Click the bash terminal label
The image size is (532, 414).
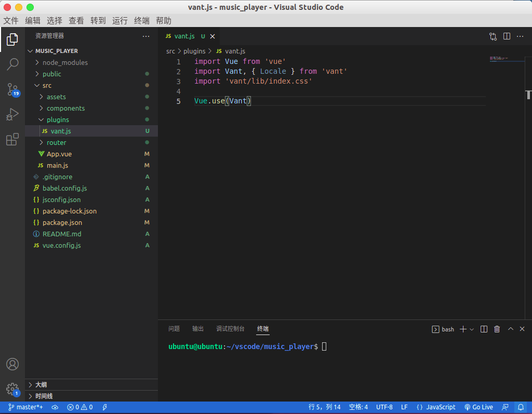coord(443,329)
